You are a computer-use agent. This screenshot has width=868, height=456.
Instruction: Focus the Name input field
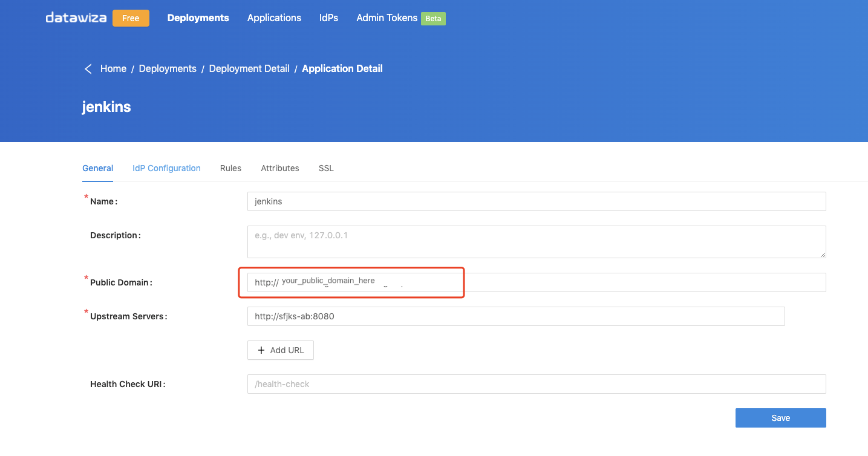[537, 201]
